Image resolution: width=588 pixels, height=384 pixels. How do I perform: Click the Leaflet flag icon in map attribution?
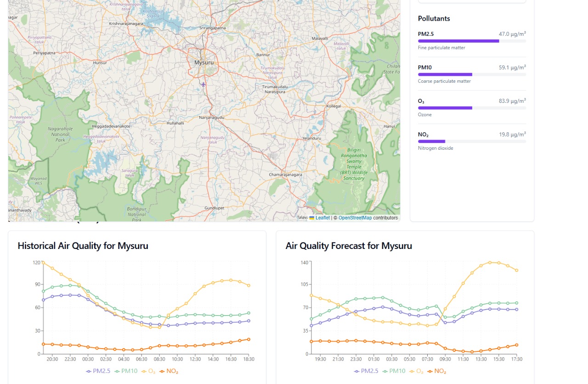[x=312, y=218]
